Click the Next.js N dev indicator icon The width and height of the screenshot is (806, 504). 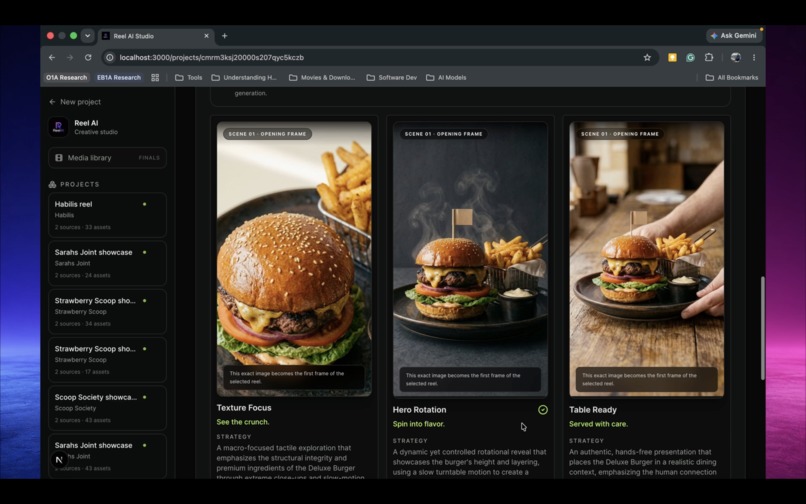(59, 460)
